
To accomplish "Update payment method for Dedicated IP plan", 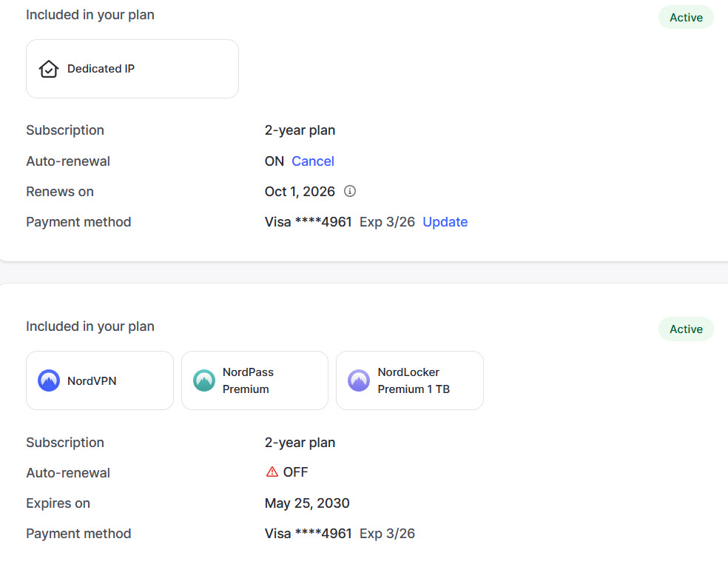I will [x=445, y=222].
